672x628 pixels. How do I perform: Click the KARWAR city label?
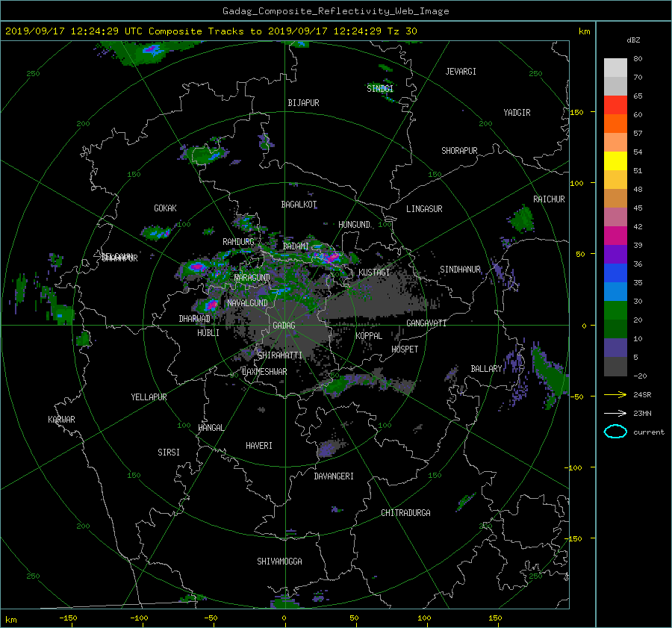tap(61, 419)
